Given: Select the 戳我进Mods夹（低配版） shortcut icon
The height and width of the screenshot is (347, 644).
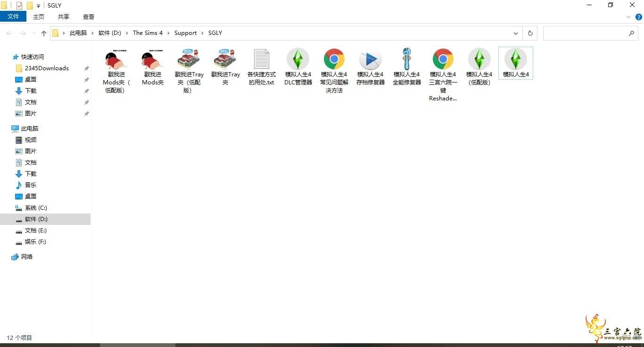Looking at the screenshot, I should click(116, 59).
